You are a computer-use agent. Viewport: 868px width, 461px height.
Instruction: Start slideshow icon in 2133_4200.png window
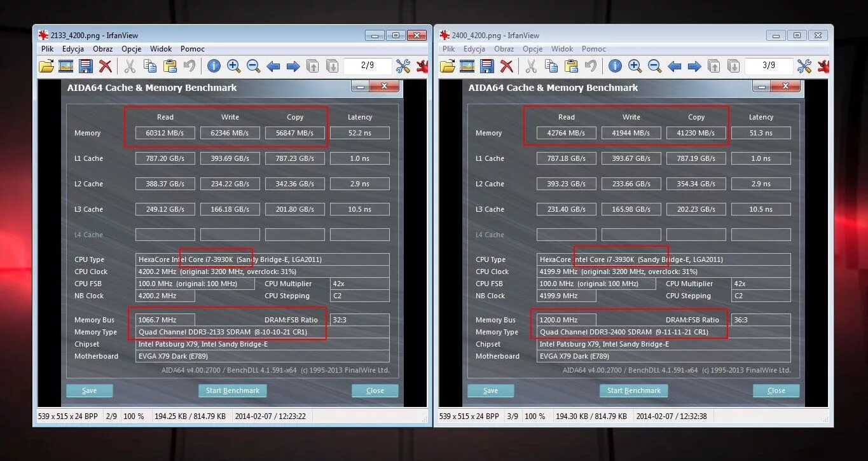(x=66, y=66)
